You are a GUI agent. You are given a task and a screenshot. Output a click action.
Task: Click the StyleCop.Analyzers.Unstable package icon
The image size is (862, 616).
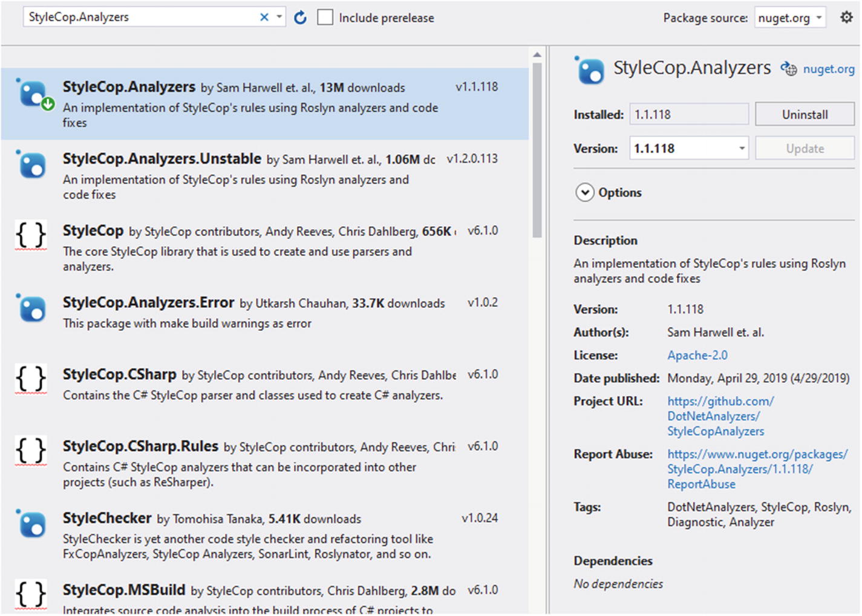tap(31, 165)
